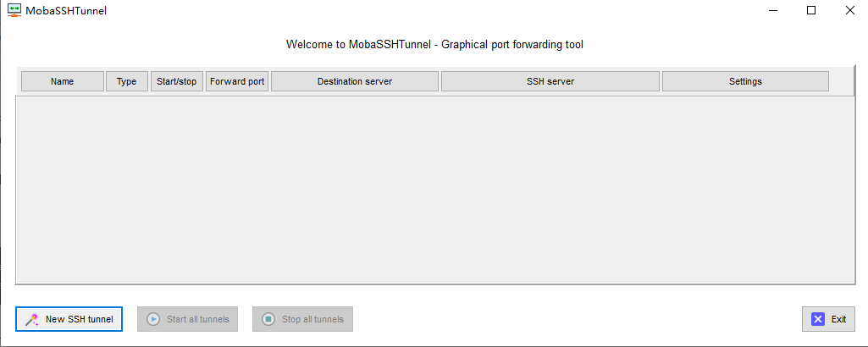Click the Start/stop column header
Image resolution: width=868 pixels, height=347 pixels.
(177, 81)
